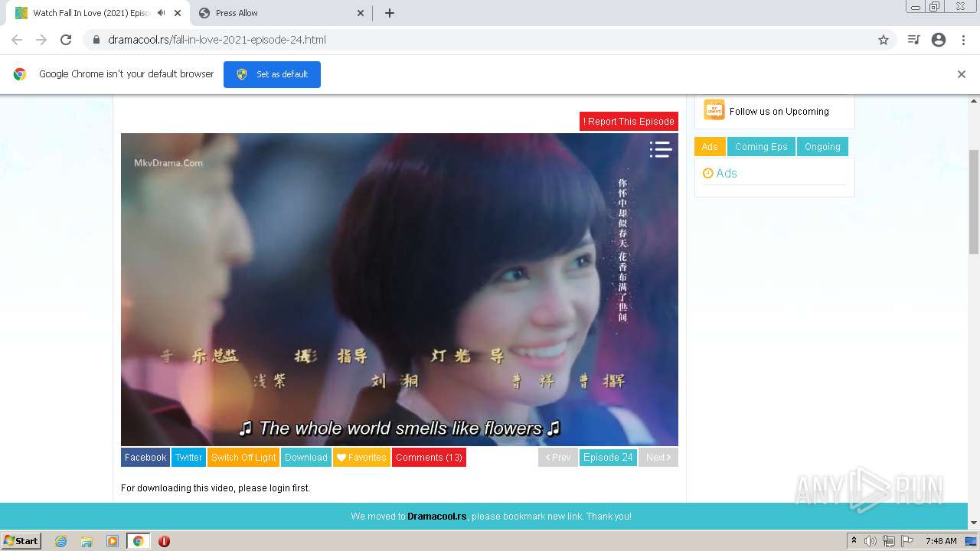
Task: Select the Ads sidebar tab
Action: (x=710, y=147)
